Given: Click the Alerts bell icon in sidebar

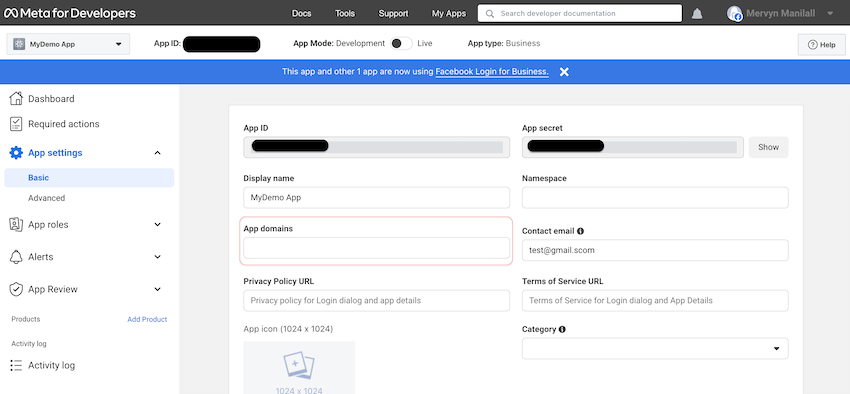Looking at the screenshot, I should pos(16,257).
